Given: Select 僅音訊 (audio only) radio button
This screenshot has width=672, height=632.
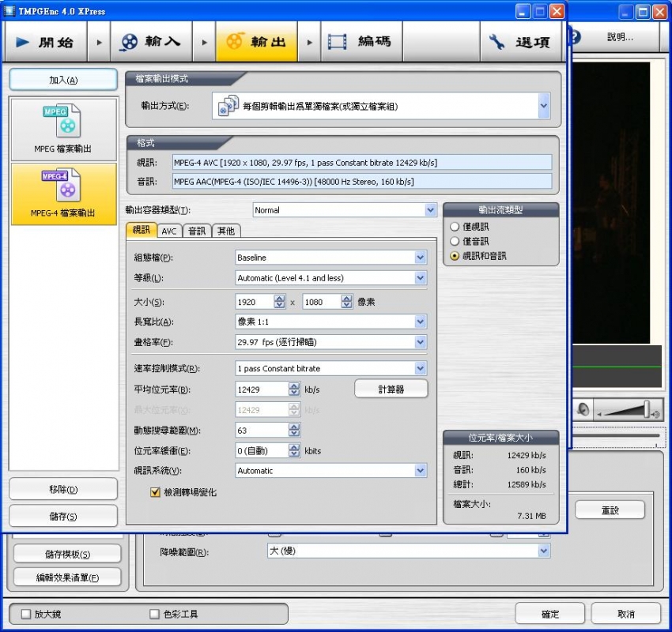Looking at the screenshot, I should [x=455, y=241].
